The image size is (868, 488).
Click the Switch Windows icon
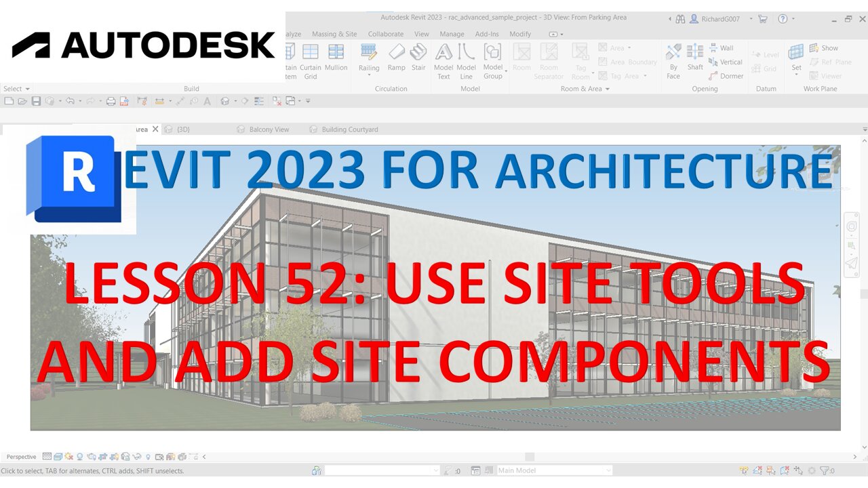[291, 101]
